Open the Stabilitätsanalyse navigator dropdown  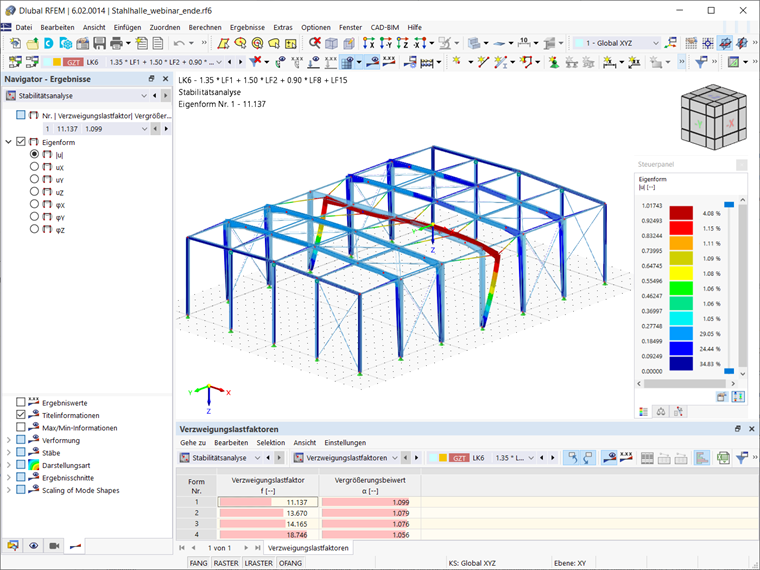click(144, 96)
